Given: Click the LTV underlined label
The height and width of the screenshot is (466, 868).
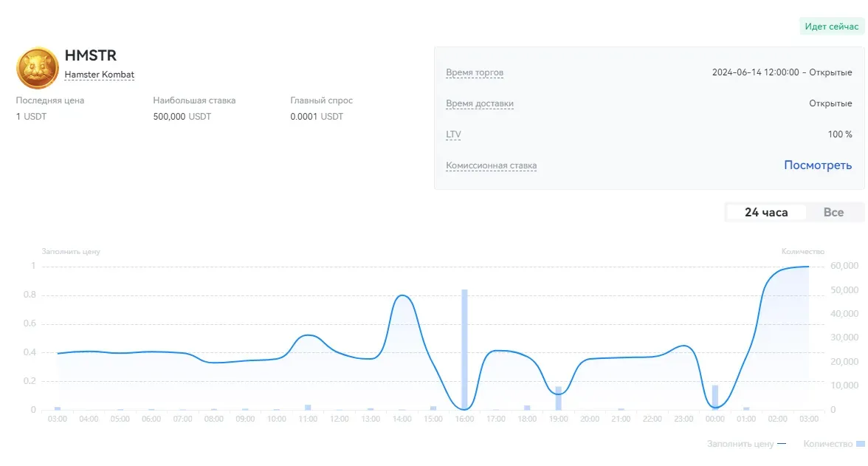Looking at the screenshot, I should click(453, 134).
